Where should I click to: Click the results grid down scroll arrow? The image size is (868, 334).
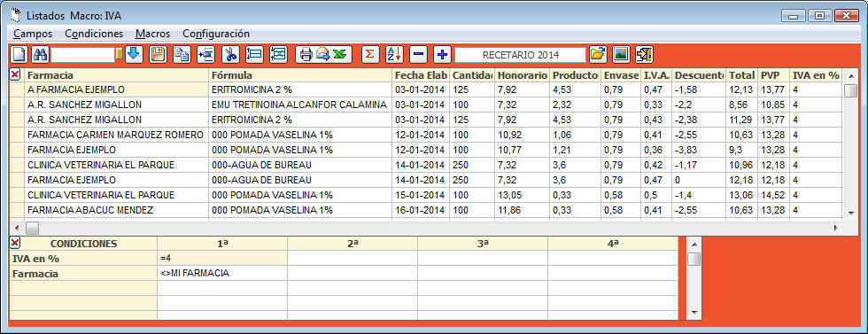coord(850,213)
